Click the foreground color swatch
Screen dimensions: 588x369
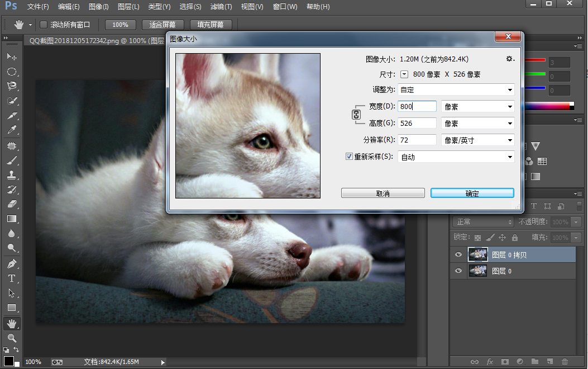pyautogui.click(x=8, y=361)
